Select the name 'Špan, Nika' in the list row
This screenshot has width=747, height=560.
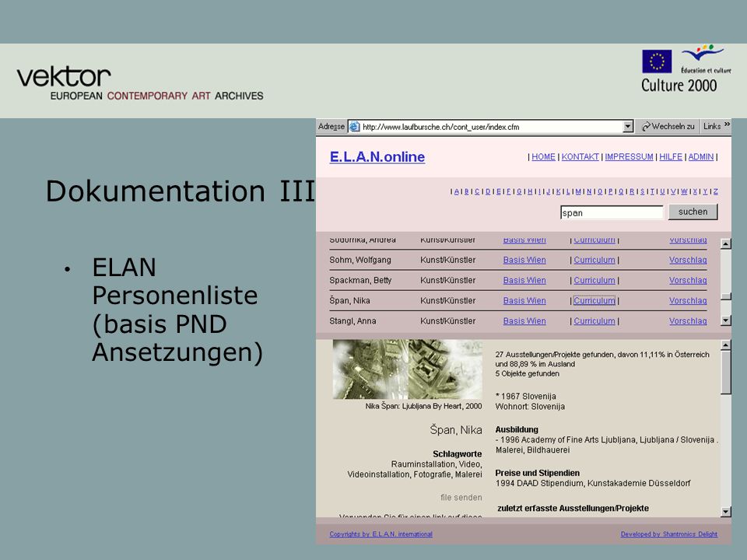(349, 301)
